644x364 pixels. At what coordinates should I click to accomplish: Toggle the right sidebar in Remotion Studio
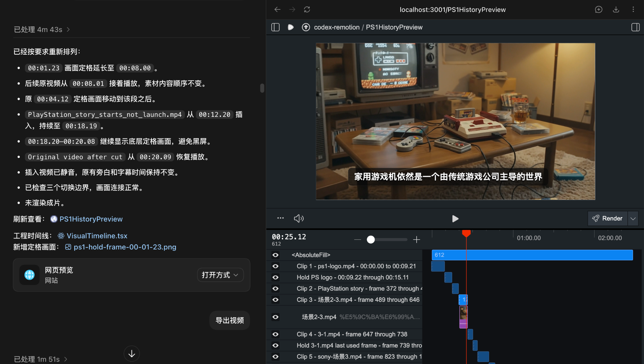636,27
